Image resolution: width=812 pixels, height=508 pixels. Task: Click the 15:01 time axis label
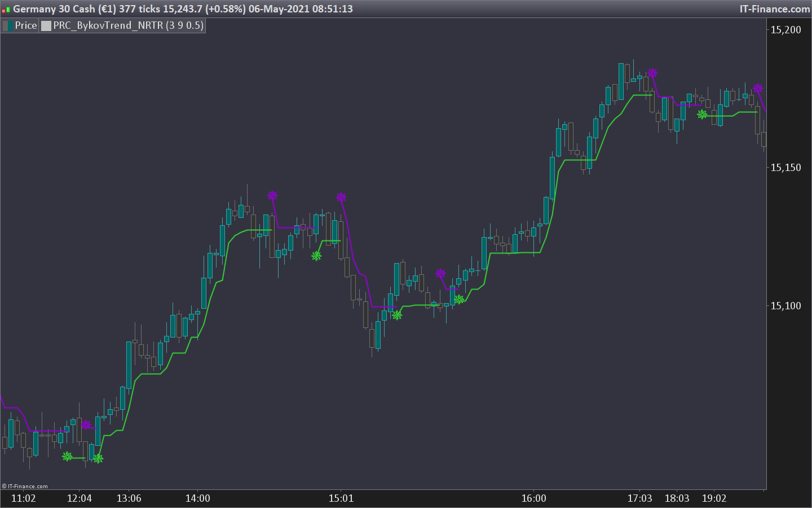tap(341, 498)
